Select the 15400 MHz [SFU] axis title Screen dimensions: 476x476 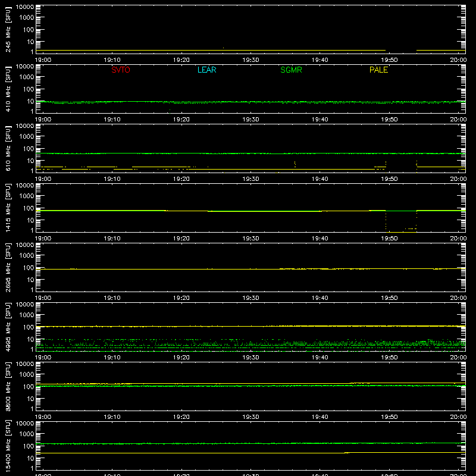click(x=8, y=446)
